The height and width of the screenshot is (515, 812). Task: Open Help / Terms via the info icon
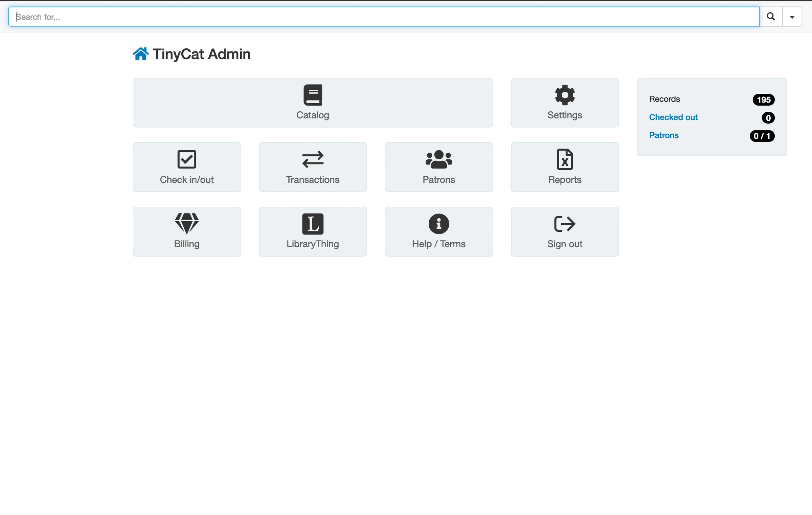click(x=438, y=223)
